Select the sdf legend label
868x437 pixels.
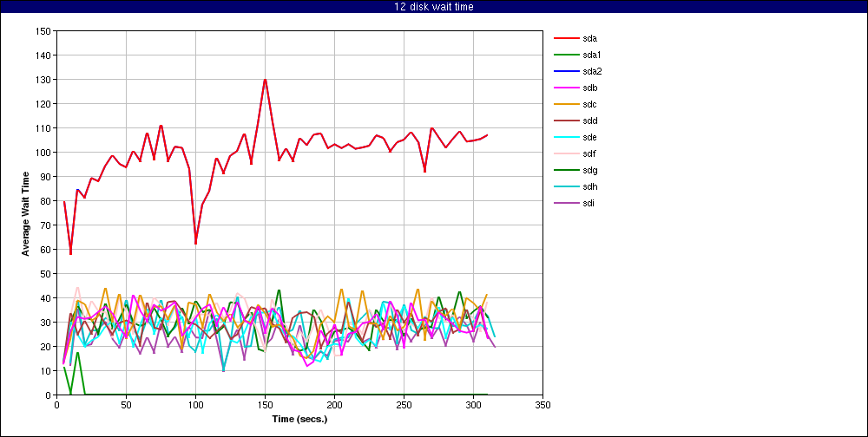coord(589,153)
